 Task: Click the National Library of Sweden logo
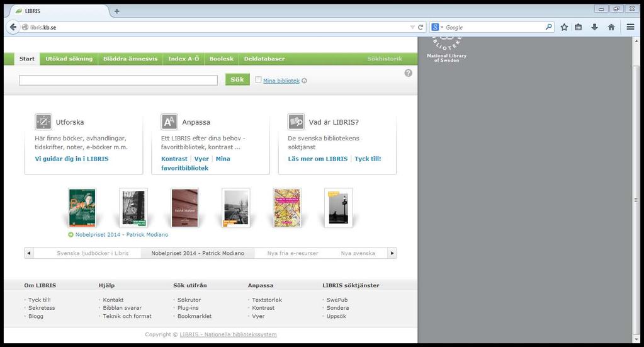(446, 49)
